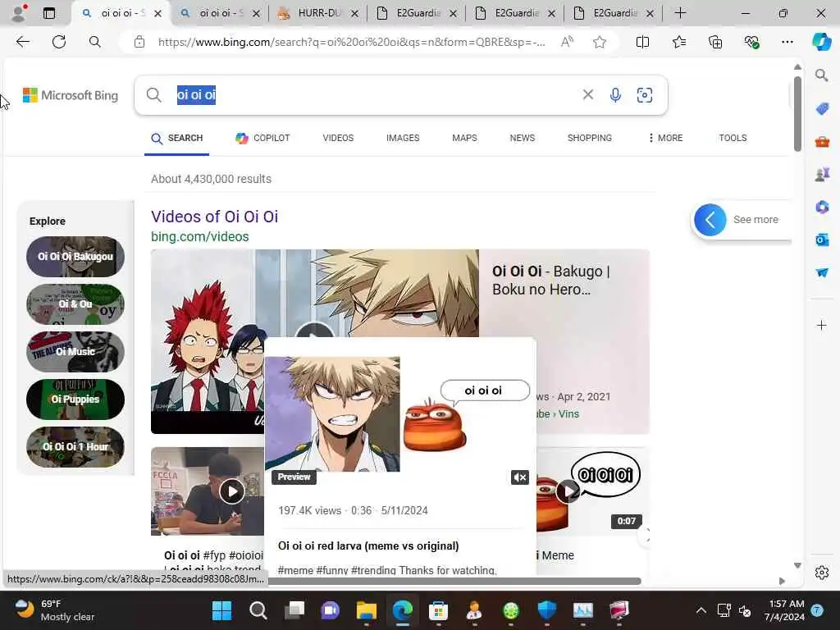This screenshot has width=840, height=630.
Task: Toggle split screen icon
Action: (x=642, y=42)
